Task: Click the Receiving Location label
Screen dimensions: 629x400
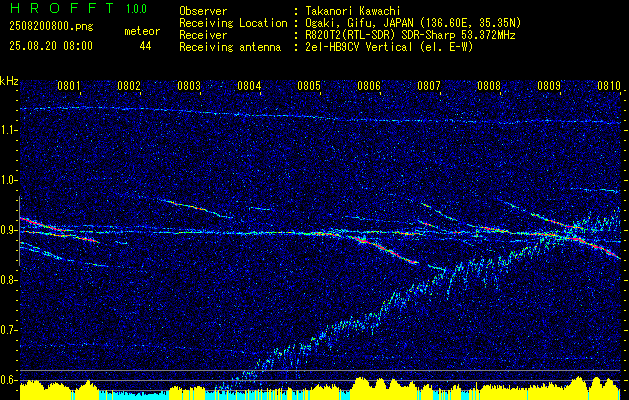Action: click(233, 23)
